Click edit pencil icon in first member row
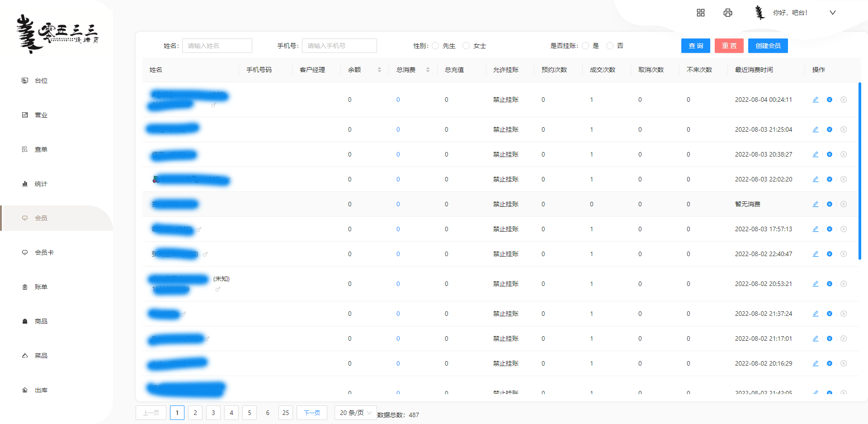The image size is (868, 424). (x=816, y=100)
